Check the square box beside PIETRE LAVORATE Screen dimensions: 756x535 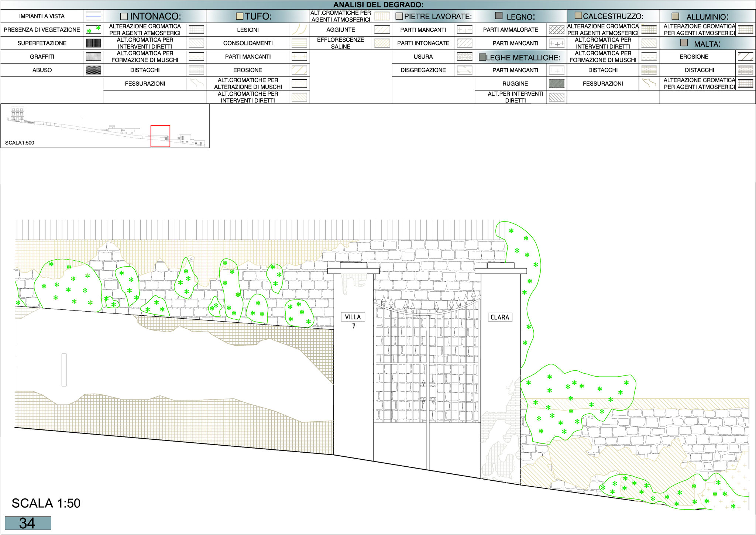tap(399, 16)
